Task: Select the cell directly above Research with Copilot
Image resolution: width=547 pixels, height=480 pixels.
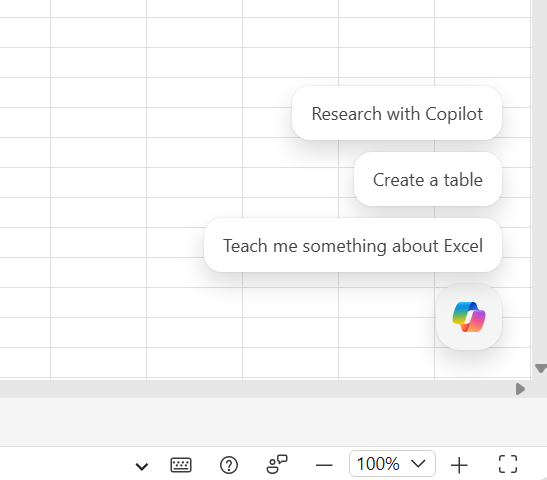Action: (386, 62)
